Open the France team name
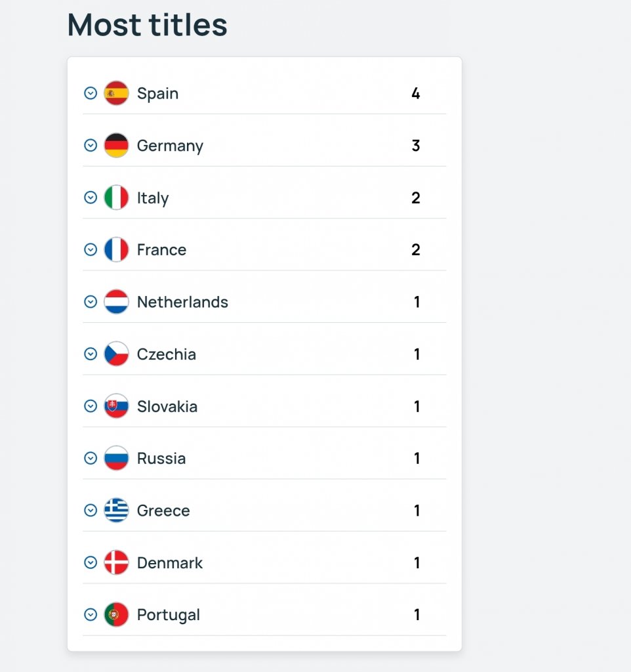The image size is (631, 672). (x=161, y=250)
